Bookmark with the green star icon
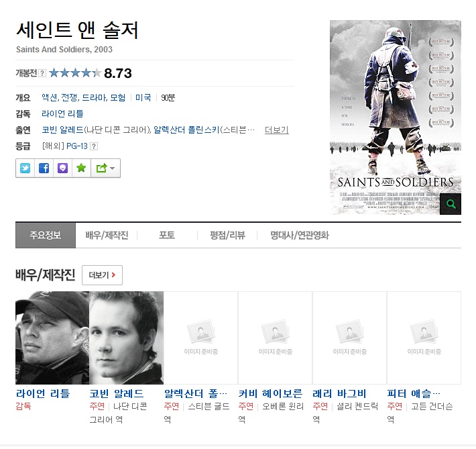 coord(81,168)
